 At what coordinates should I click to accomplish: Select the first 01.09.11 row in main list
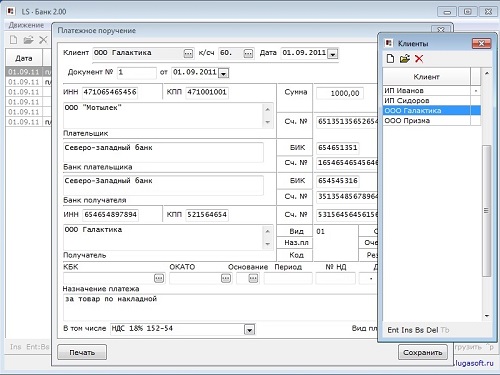(x=28, y=72)
